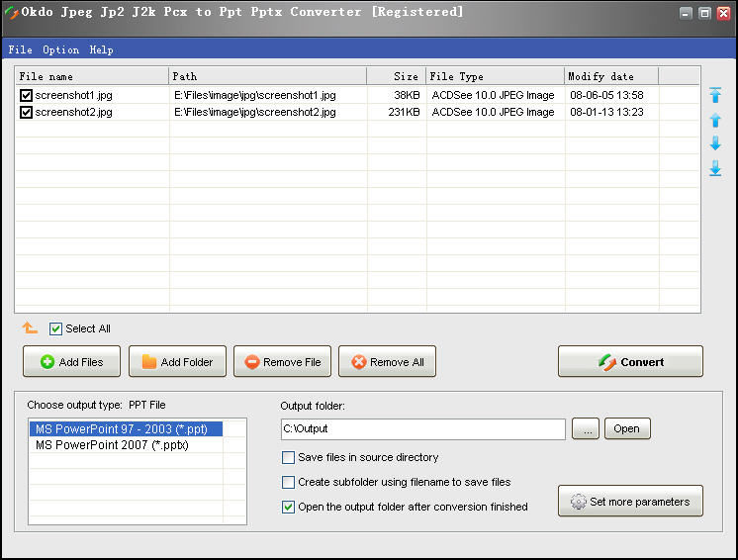Disable opening output folder after conversion
Viewport: 738px width, 560px height.
[x=288, y=508]
